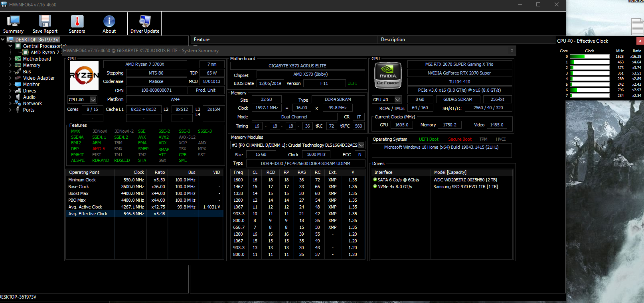The image size is (644, 303).
Task: Open the memory module selector dropdown
Action: tap(361, 145)
